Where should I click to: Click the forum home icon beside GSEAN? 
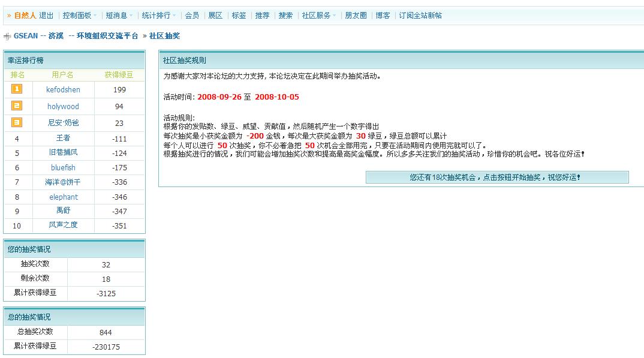7,36
